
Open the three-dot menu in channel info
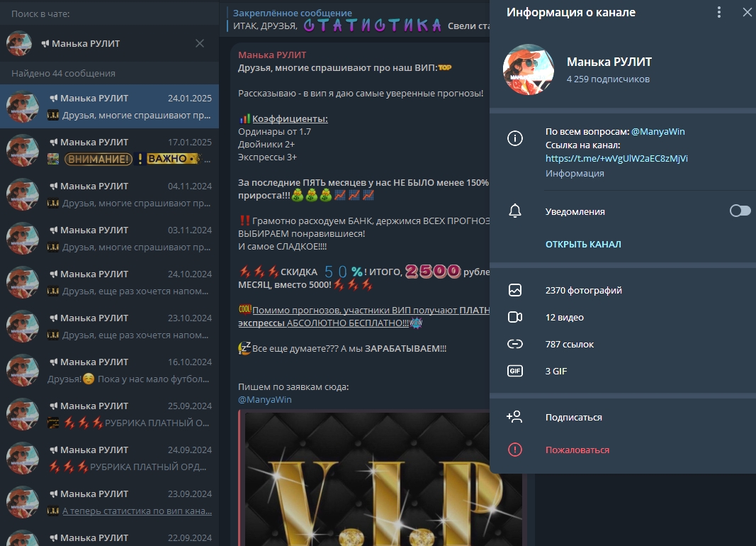pyautogui.click(x=718, y=13)
